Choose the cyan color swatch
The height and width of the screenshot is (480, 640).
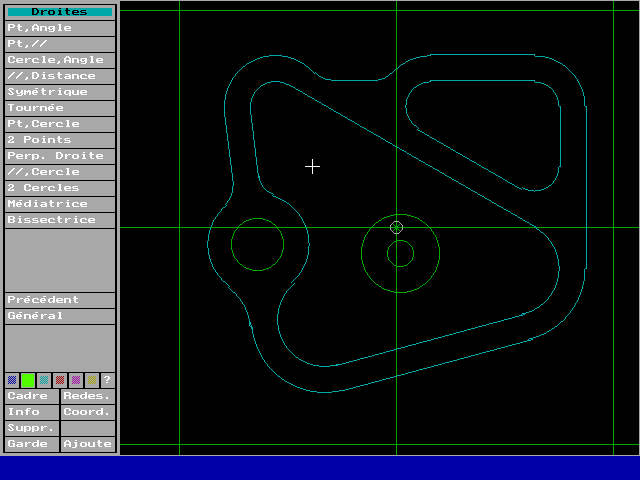[44, 380]
